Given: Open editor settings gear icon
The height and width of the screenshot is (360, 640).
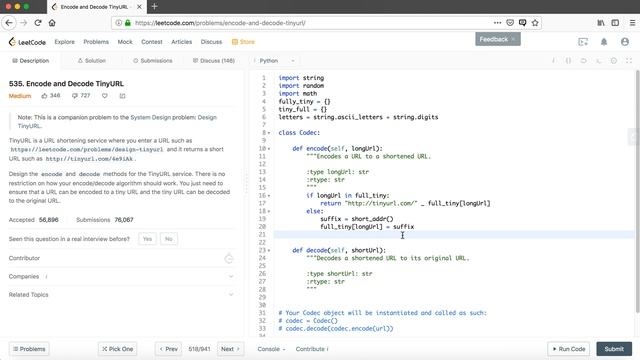Looking at the screenshot, I should click(613, 60).
